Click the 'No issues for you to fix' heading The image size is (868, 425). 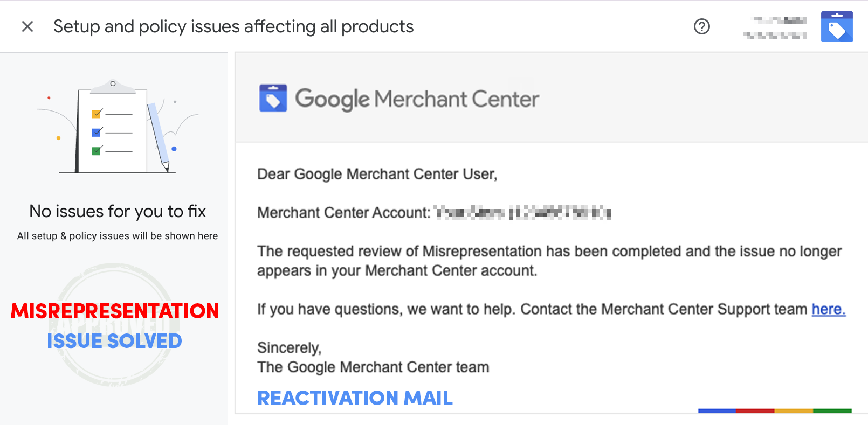(x=118, y=211)
